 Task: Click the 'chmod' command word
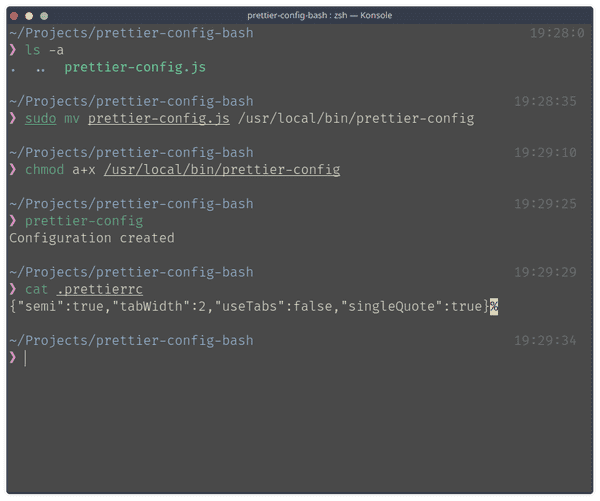44,170
